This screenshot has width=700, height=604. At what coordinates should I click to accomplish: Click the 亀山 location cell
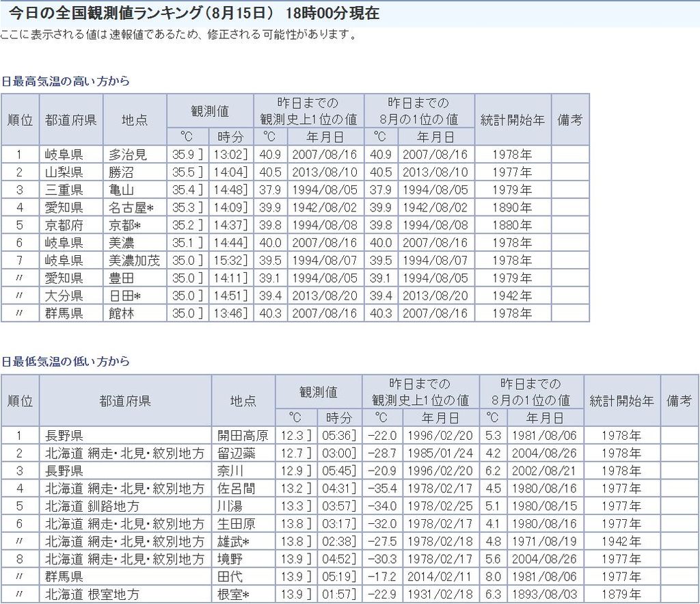pos(122,190)
